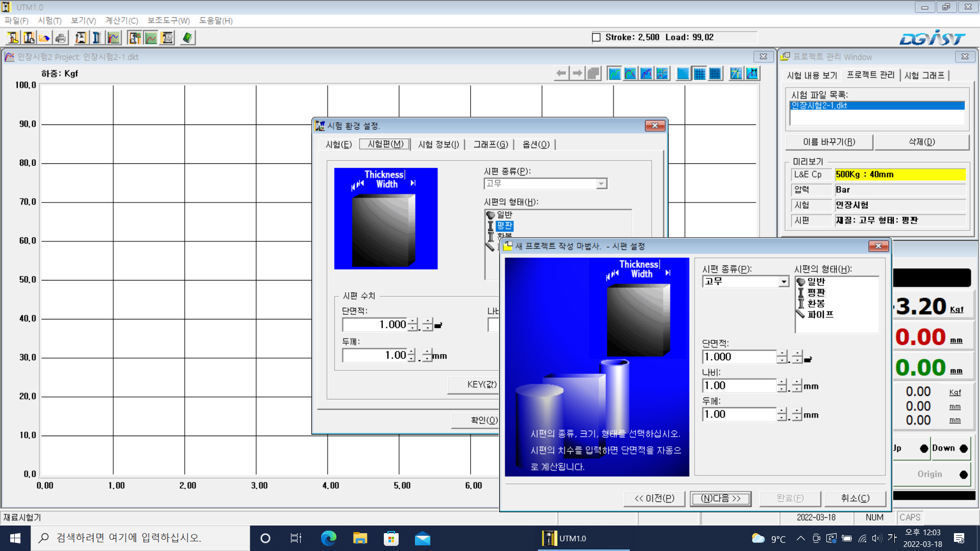Viewport: 980px width, 551px height.
Task: Open the 도움말(H) menu
Action: 216,20
